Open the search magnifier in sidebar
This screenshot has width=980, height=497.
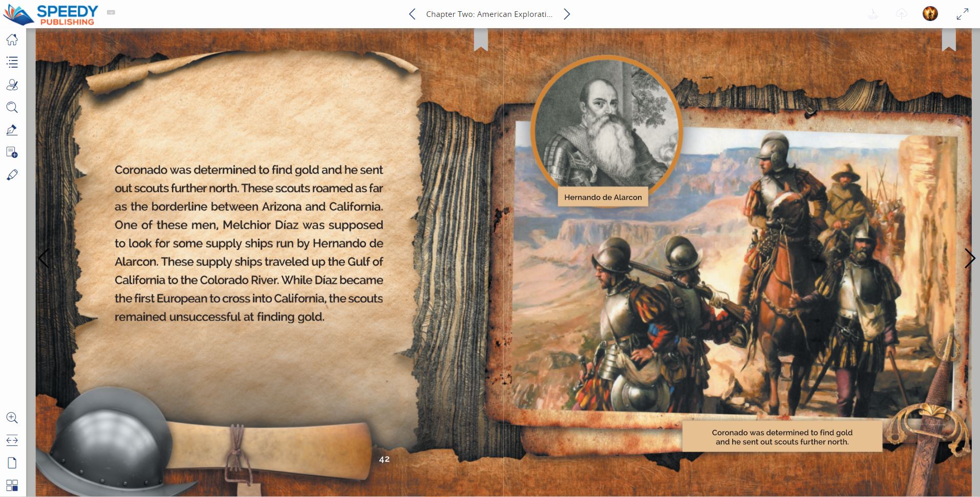12,107
